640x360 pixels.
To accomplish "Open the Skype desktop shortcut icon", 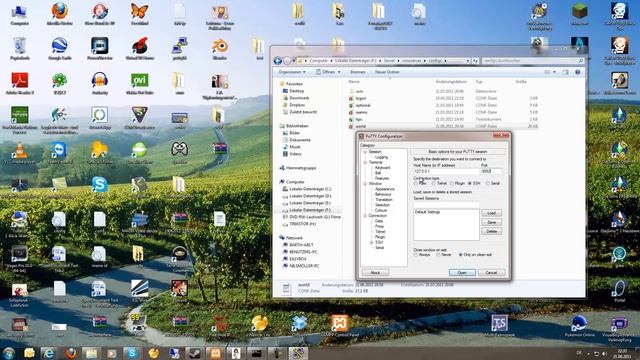I will pyautogui.click(x=100, y=184).
